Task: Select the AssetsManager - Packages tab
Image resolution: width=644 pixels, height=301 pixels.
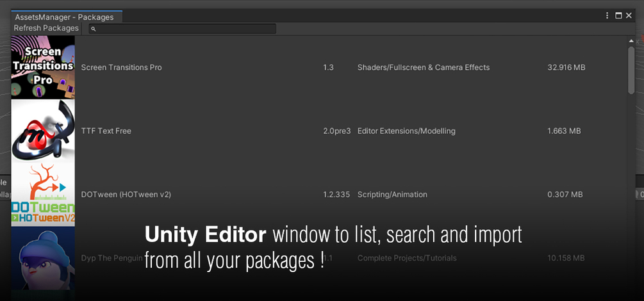Action: 67,17
